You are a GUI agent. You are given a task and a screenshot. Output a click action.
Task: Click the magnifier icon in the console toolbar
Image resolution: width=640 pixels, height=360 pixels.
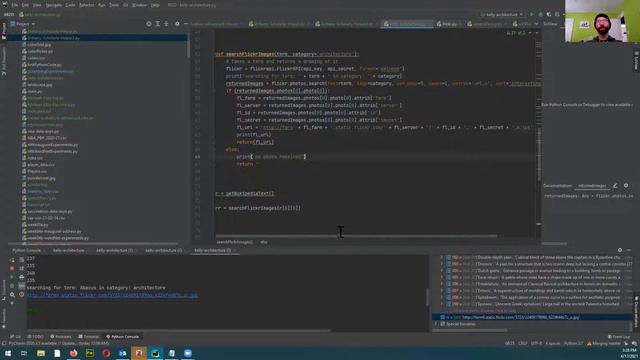[x=12, y=294]
